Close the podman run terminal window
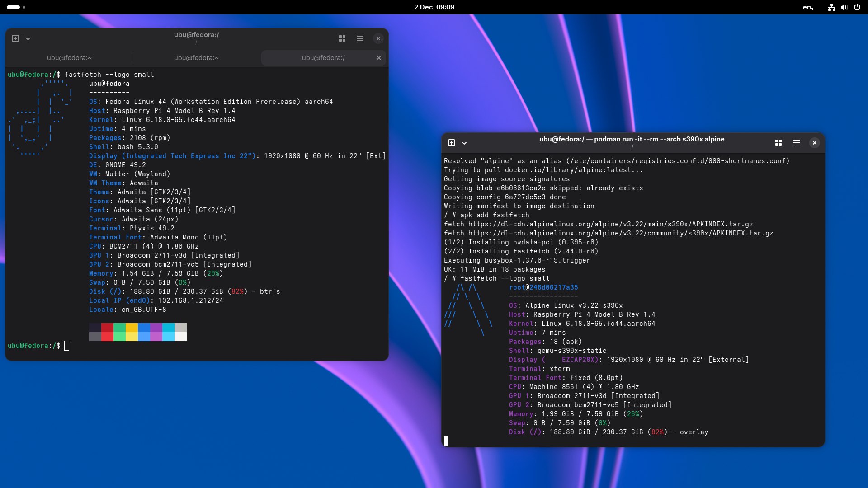The image size is (868, 488). coord(815,143)
